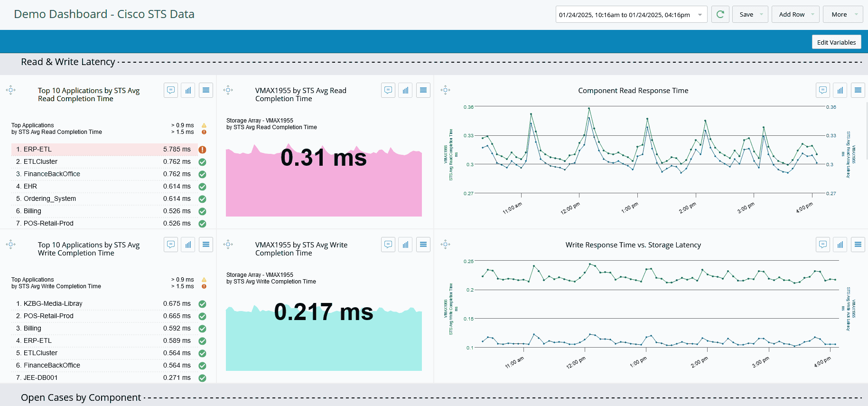868x406 pixels.
Task: Open the Component Read Response Time panel menu
Action: pyautogui.click(x=858, y=90)
